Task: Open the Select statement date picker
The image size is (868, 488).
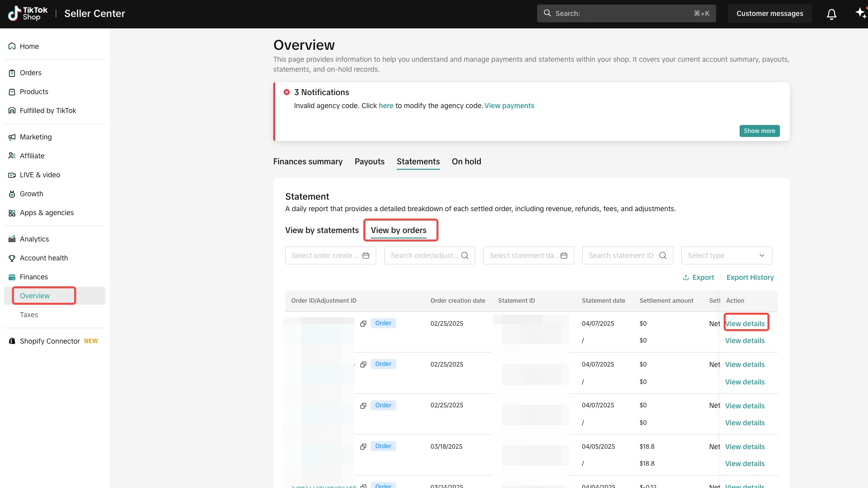Action: tap(529, 255)
